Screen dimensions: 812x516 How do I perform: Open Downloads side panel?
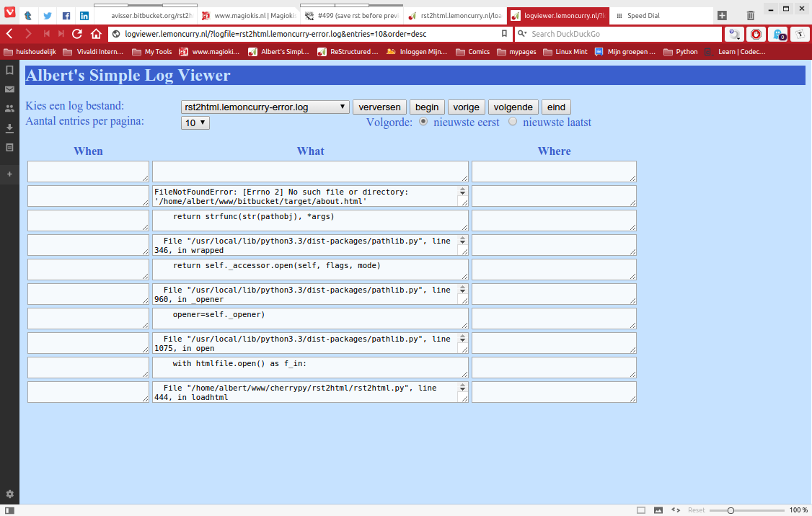pyautogui.click(x=9, y=128)
